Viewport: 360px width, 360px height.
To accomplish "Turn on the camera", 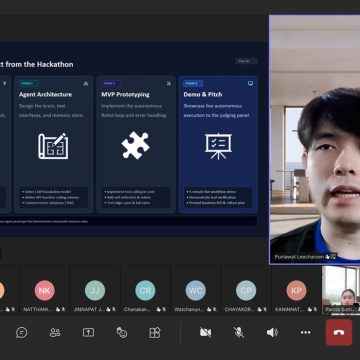I will click(x=205, y=332).
